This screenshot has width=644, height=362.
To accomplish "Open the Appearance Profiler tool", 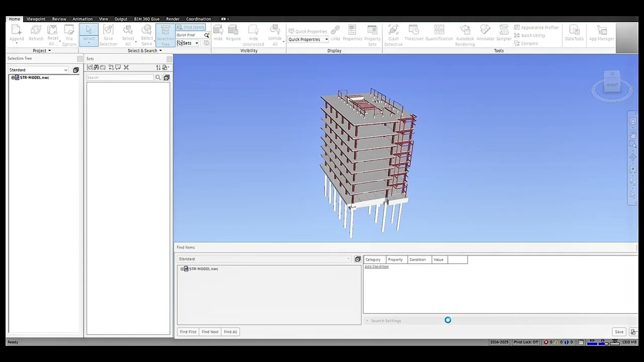I will click(536, 28).
